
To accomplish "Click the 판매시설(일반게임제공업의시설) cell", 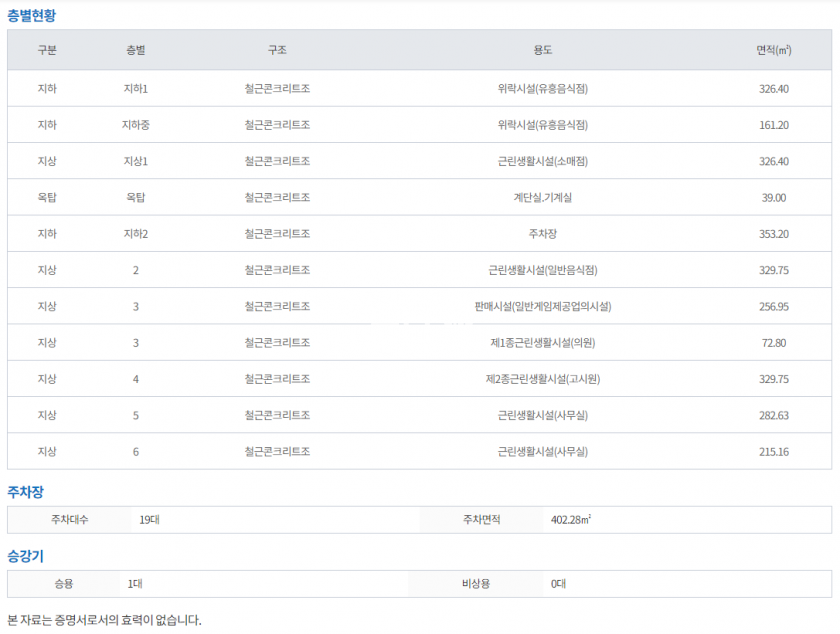I will pos(542,306).
